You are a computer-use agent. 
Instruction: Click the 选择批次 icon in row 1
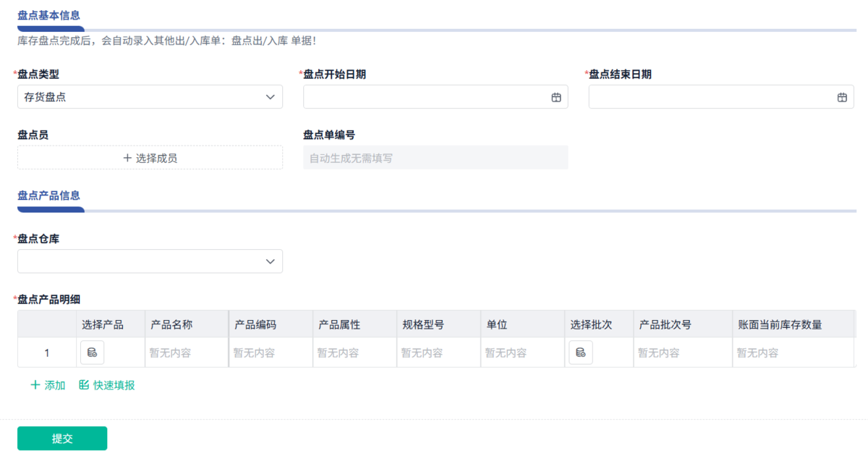[x=580, y=353]
